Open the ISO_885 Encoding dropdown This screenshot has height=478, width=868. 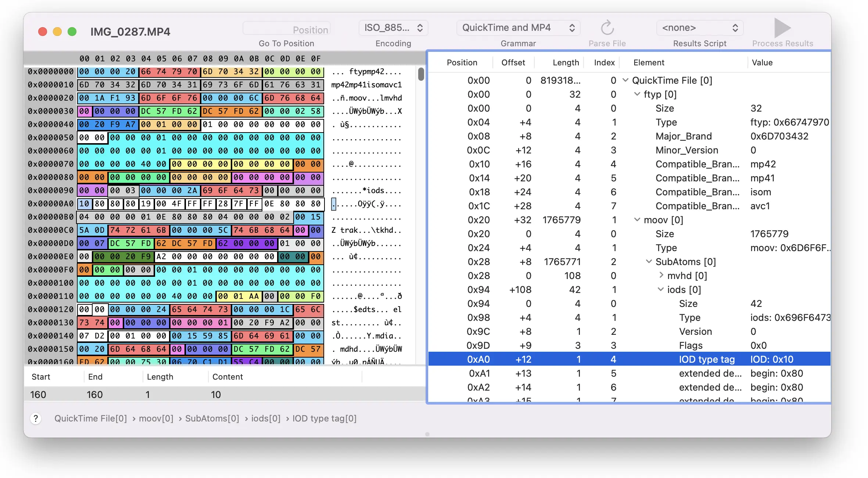(393, 28)
